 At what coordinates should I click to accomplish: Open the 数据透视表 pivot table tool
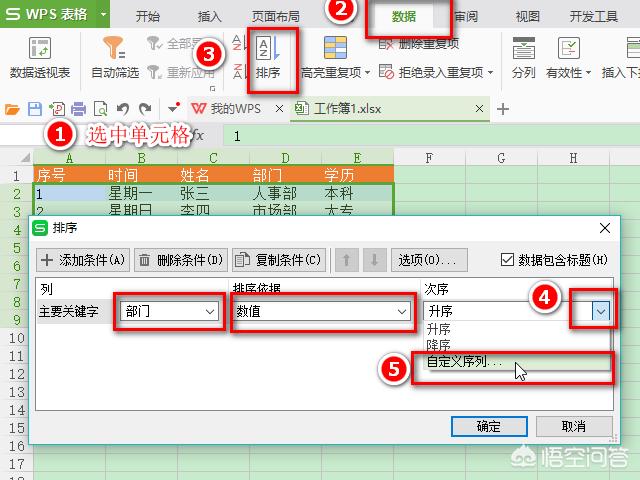[40, 57]
